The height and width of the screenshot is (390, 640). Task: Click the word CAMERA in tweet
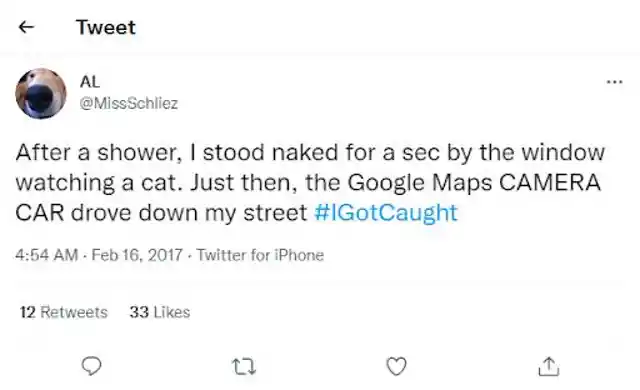click(550, 182)
